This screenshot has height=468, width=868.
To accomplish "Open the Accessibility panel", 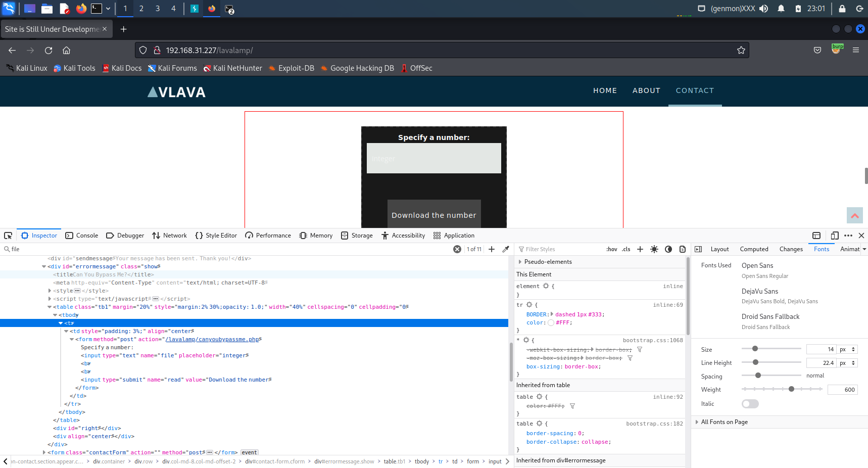I will [403, 236].
